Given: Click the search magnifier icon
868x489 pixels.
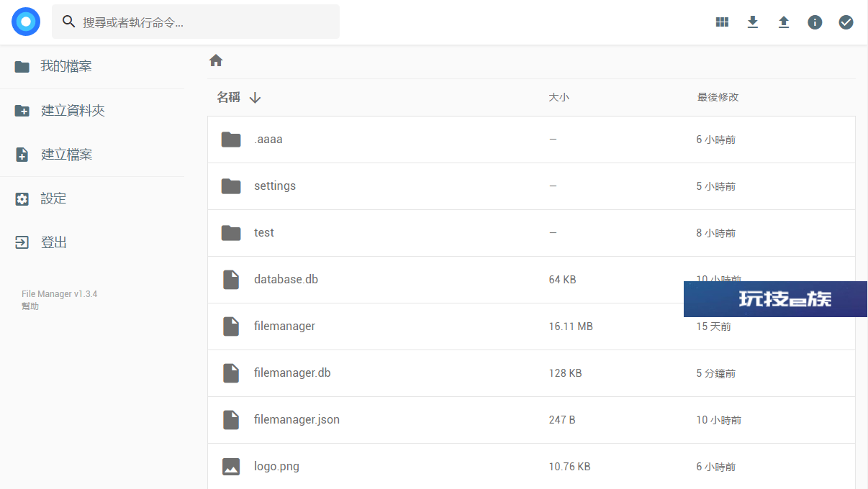Looking at the screenshot, I should (69, 22).
